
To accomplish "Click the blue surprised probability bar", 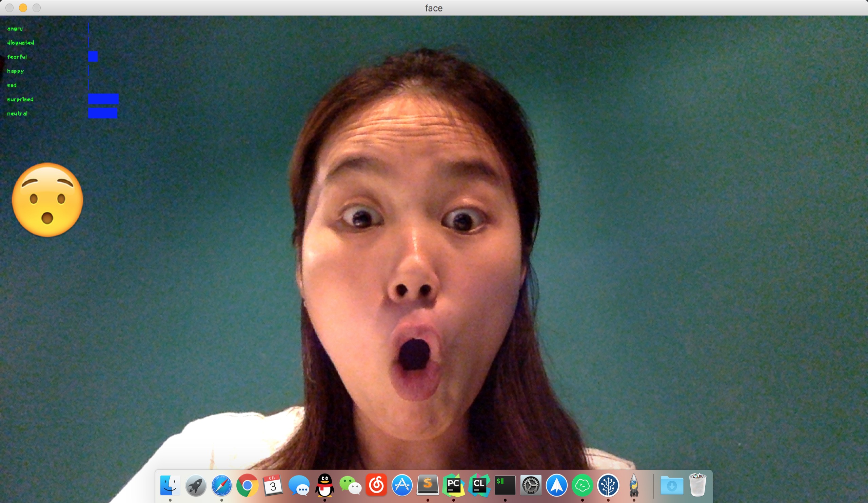I will click(x=103, y=99).
